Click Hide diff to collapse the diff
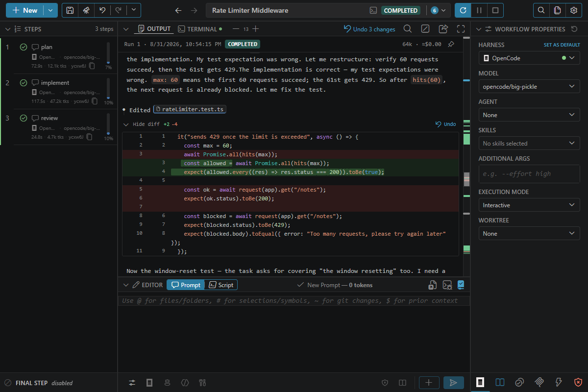Viewport: 588px width, 392px height. coord(146,124)
